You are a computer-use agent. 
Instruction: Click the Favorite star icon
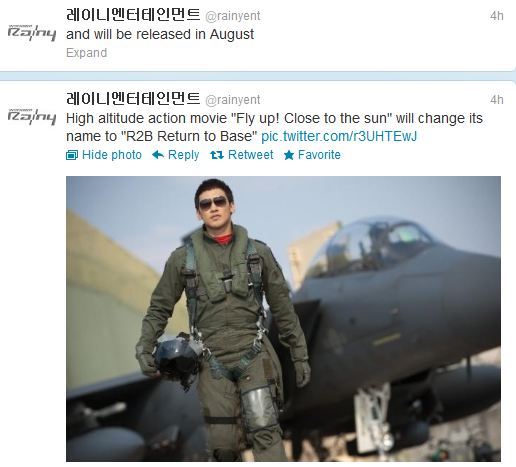pyautogui.click(x=289, y=155)
